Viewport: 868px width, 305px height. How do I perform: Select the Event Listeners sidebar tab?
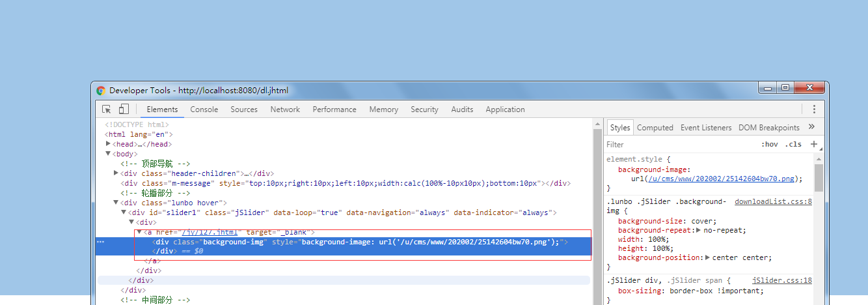tap(706, 128)
